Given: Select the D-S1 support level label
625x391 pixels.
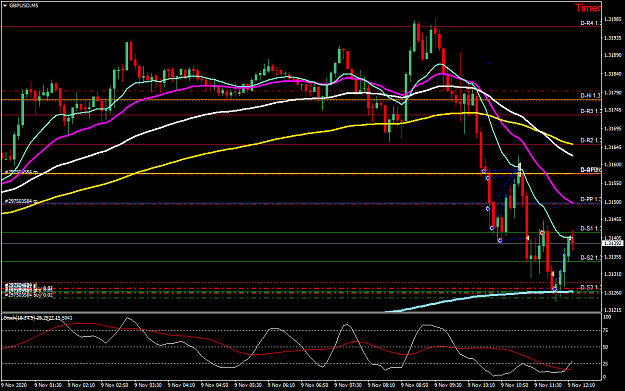Looking at the screenshot, I should [x=590, y=228].
